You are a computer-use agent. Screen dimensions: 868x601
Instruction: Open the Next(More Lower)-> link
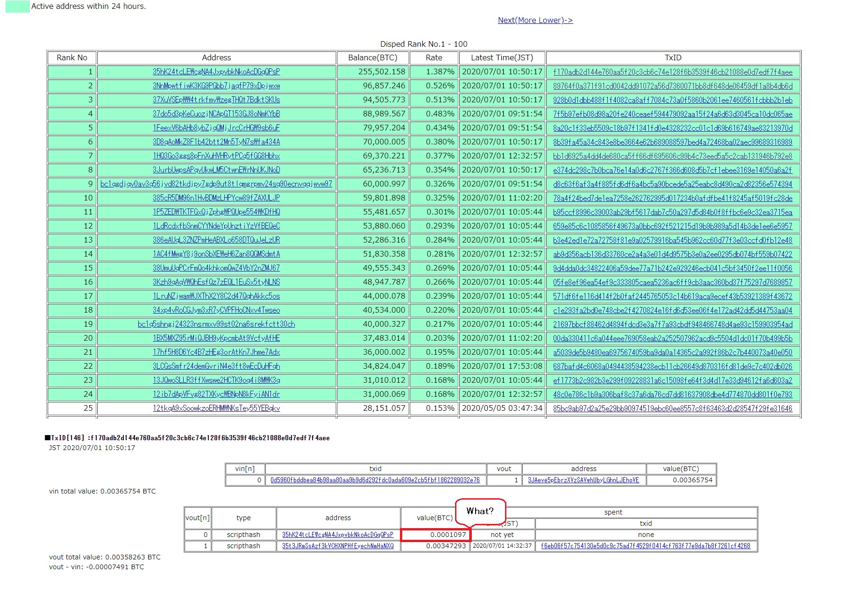(x=535, y=20)
